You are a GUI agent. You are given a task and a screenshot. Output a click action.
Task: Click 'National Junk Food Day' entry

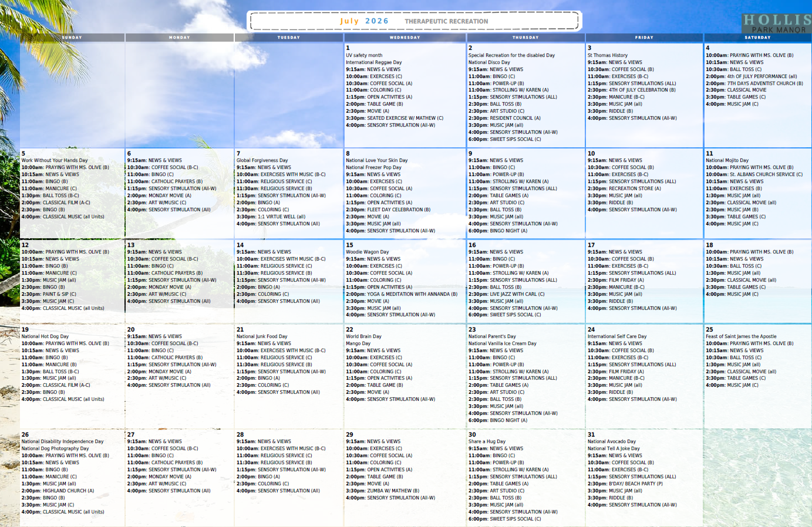point(262,336)
